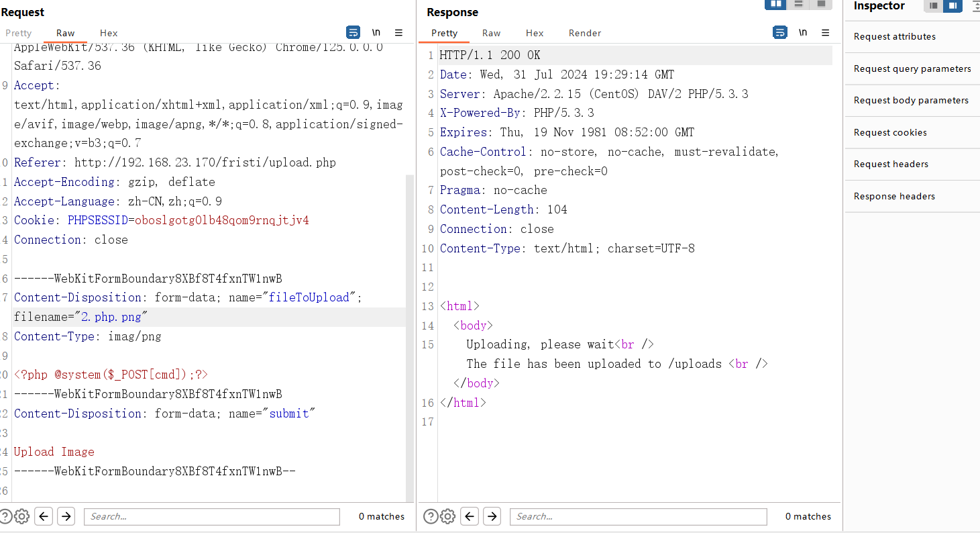Select top/bottom request/response layout
The width and height of the screenshot is (980, 533).
click(798, 4)
